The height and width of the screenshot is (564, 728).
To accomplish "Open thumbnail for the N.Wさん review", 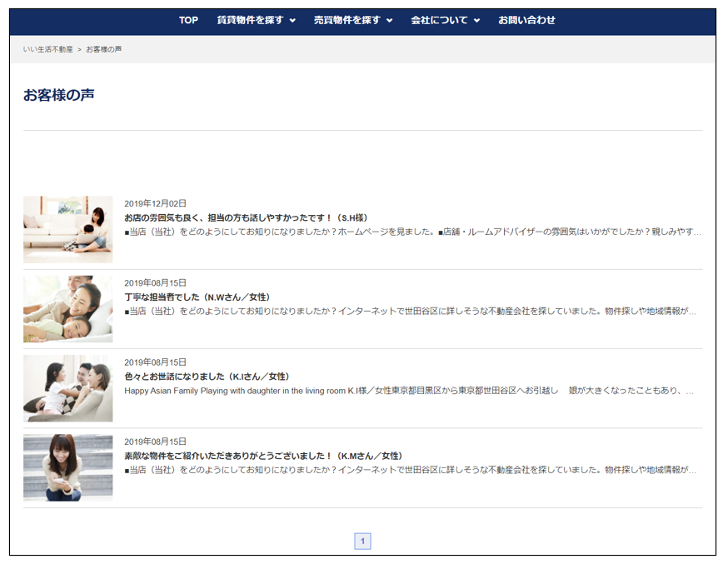I will point(67,309).
